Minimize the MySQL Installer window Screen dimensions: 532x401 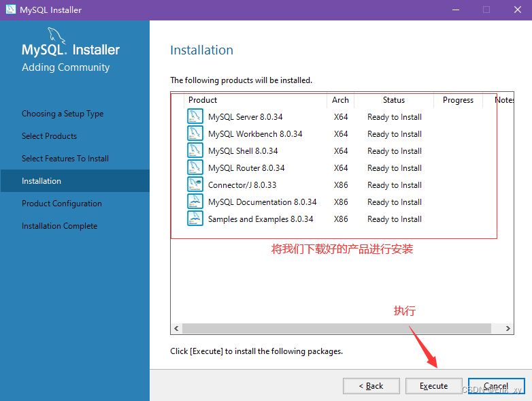[x=456, y=10]
